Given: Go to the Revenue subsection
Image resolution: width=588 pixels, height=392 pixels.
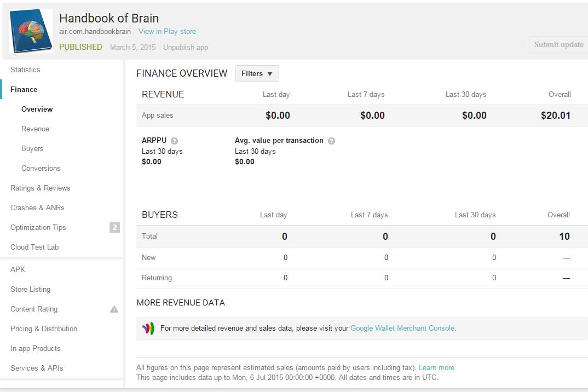Looking at the screenshot, I should 35,129.
